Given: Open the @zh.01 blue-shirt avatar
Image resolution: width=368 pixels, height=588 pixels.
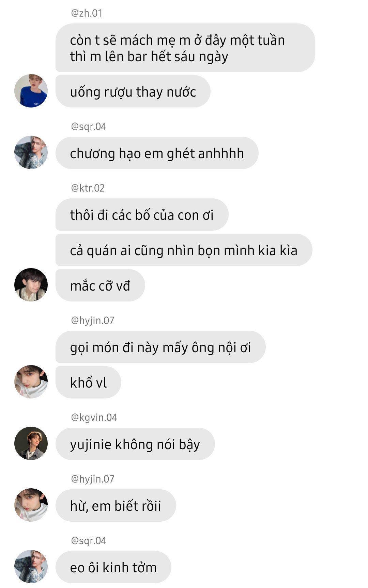Looking at the screenshot, I should [x=31, y=91].
